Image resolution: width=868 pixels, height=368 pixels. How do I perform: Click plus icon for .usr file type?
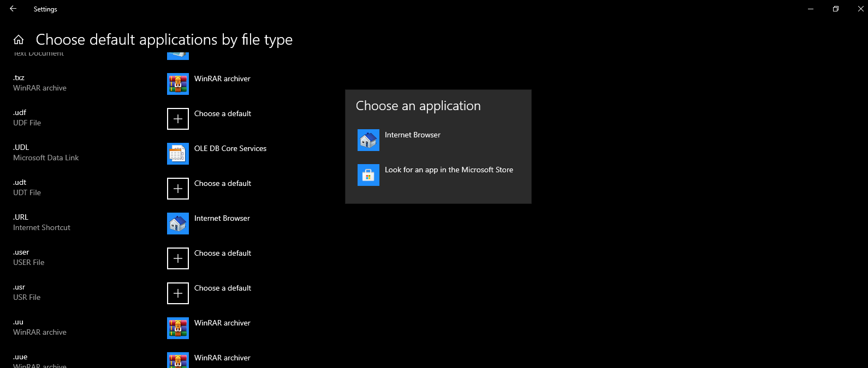(178, 293)
